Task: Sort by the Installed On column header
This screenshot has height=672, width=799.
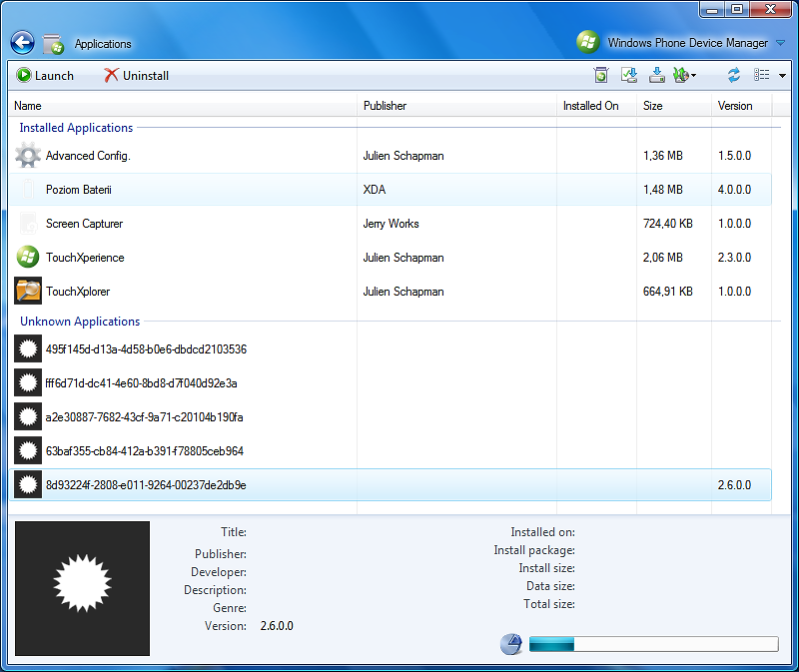Action: tap(596, 106)
